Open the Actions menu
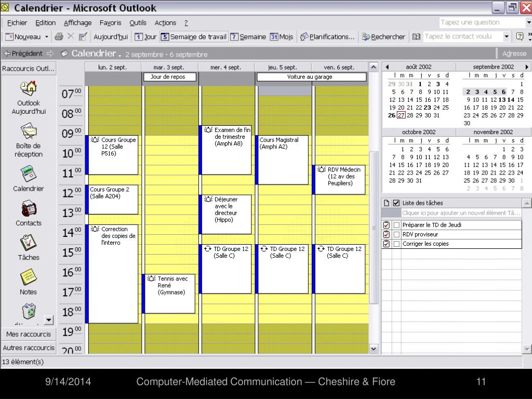The height and width of the screenshot is (399, 532). coord(165,23)
